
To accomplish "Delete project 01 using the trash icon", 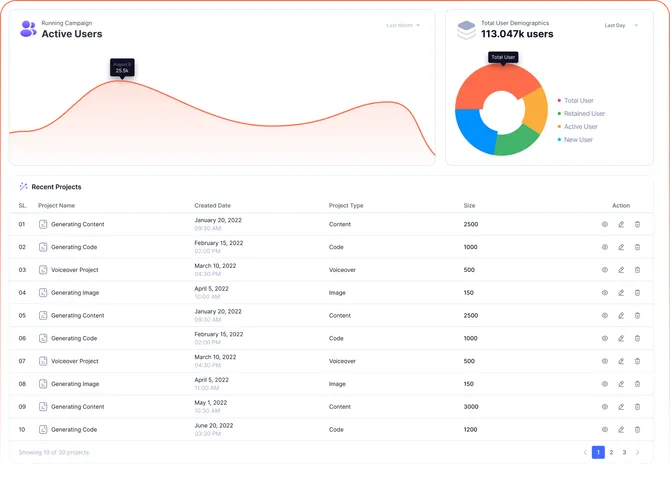I will (637, 224).
